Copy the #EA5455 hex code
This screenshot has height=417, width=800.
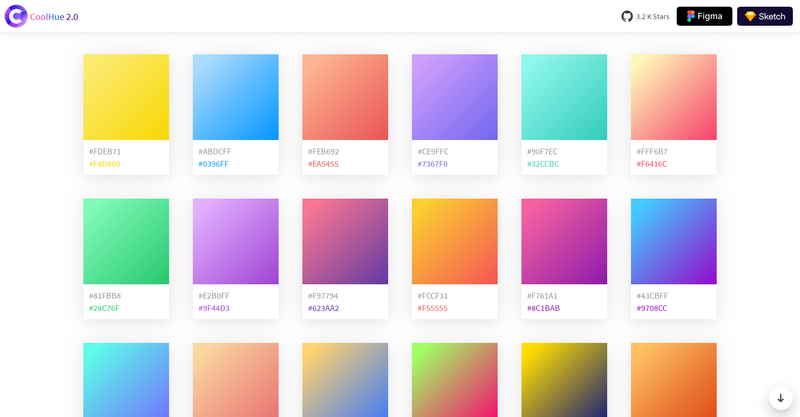[x=323, y=164]
